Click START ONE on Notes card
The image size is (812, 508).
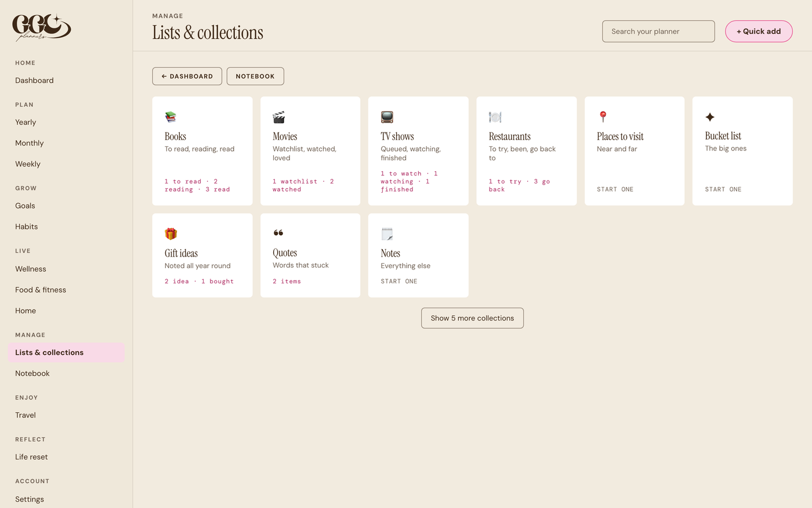[x=399, y=281]
